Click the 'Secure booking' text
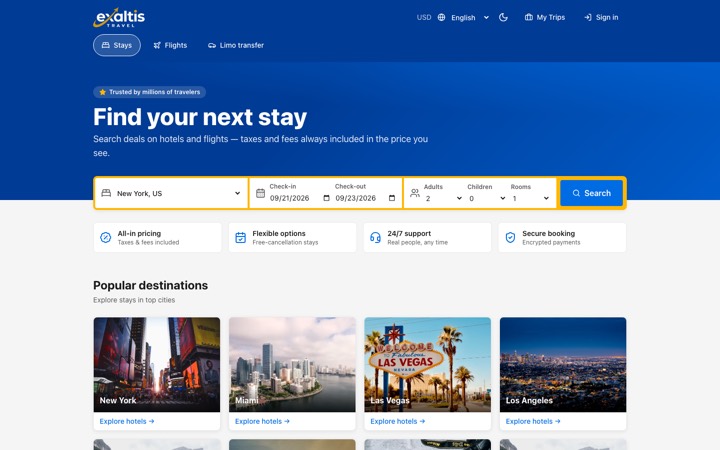720x450 pixels. pos(548,233)
